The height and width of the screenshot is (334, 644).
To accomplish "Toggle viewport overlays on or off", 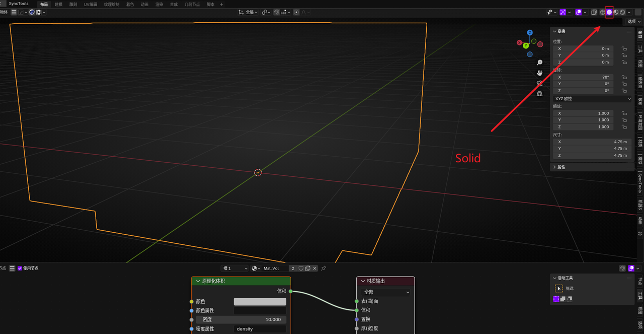I will tap(578, 12).
